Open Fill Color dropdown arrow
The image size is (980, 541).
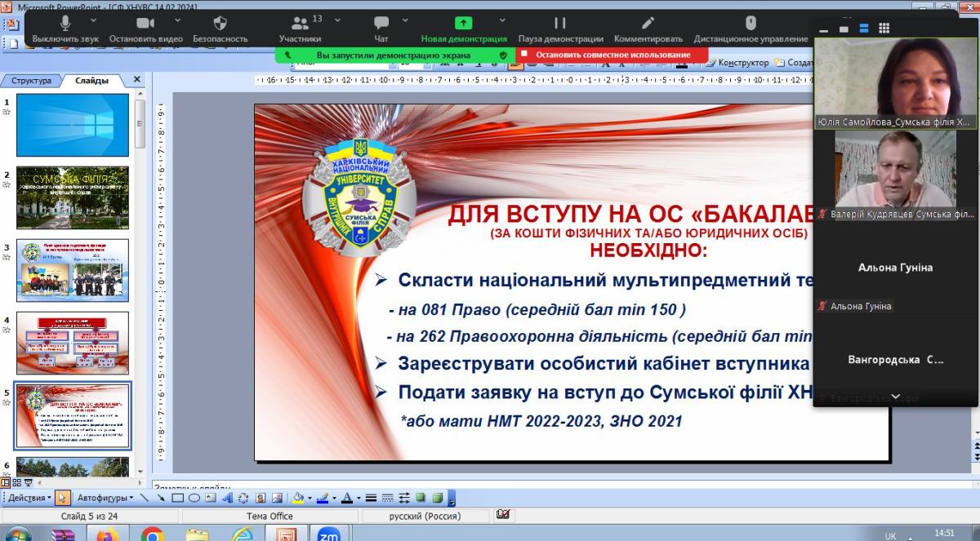(310, 498)
